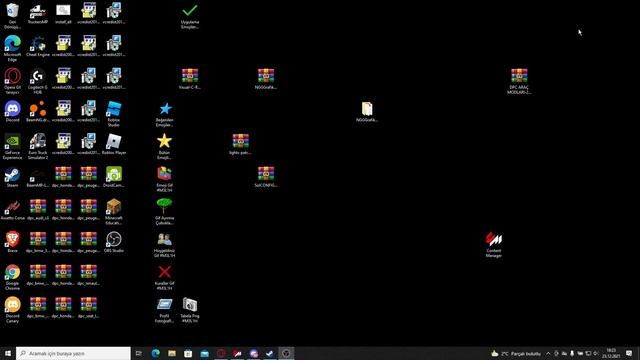Open the notification center icon
Viewport: 640px width, 360px height.
tap(629, 353)
